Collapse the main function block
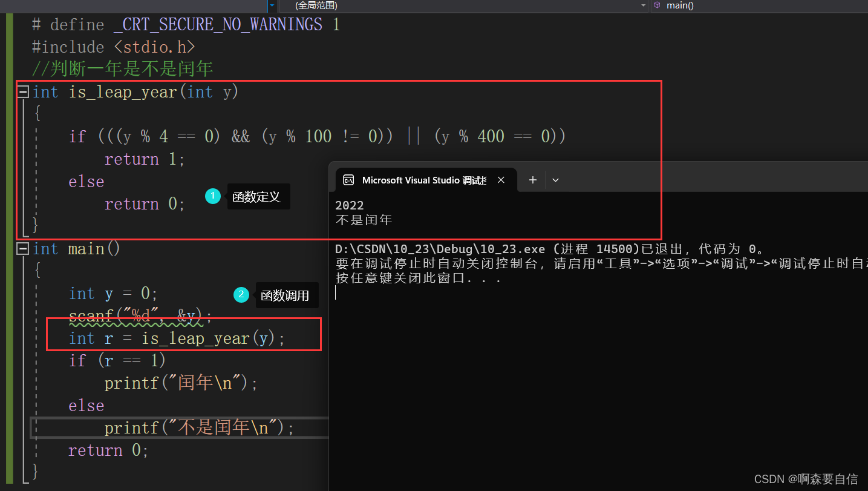This screenshot has width=868, height=491. point(23,249)
